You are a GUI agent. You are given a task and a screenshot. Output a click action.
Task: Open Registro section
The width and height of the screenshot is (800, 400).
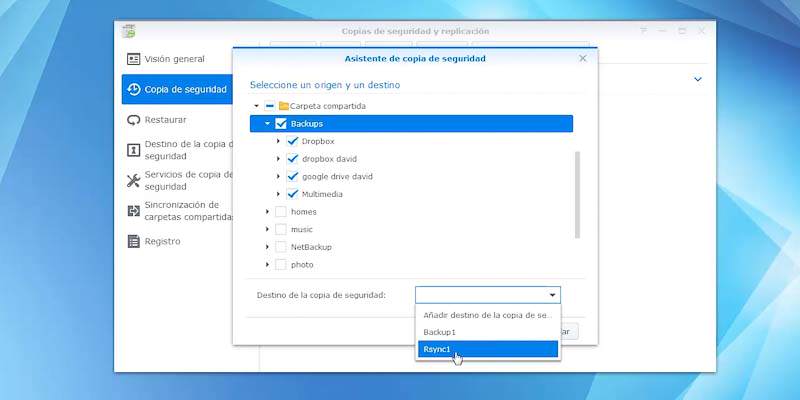coord(177,241)
